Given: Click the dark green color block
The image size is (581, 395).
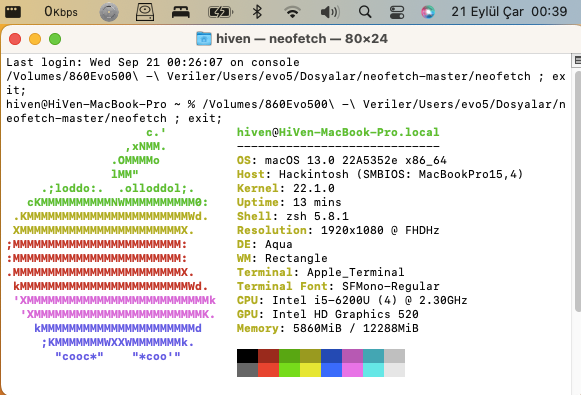Looking at the screenshot, I should pos(289,356).
